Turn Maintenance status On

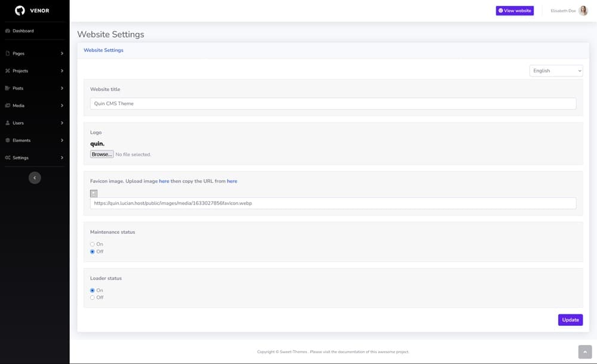click(93, 244)
